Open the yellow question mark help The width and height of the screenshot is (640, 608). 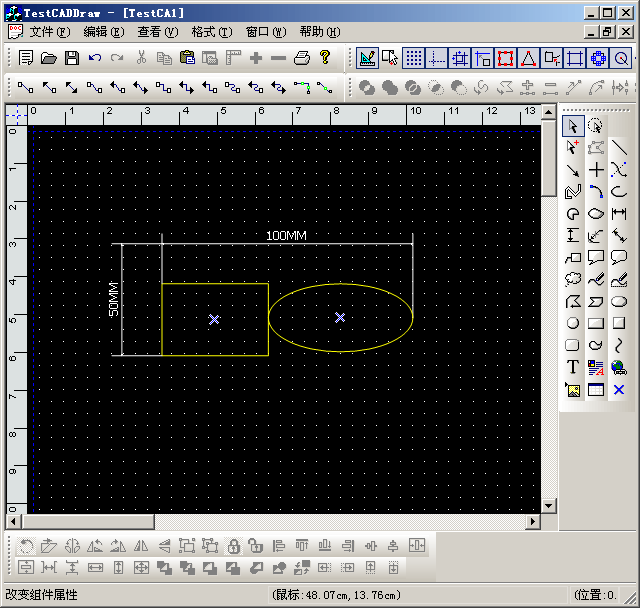point(325,58)
